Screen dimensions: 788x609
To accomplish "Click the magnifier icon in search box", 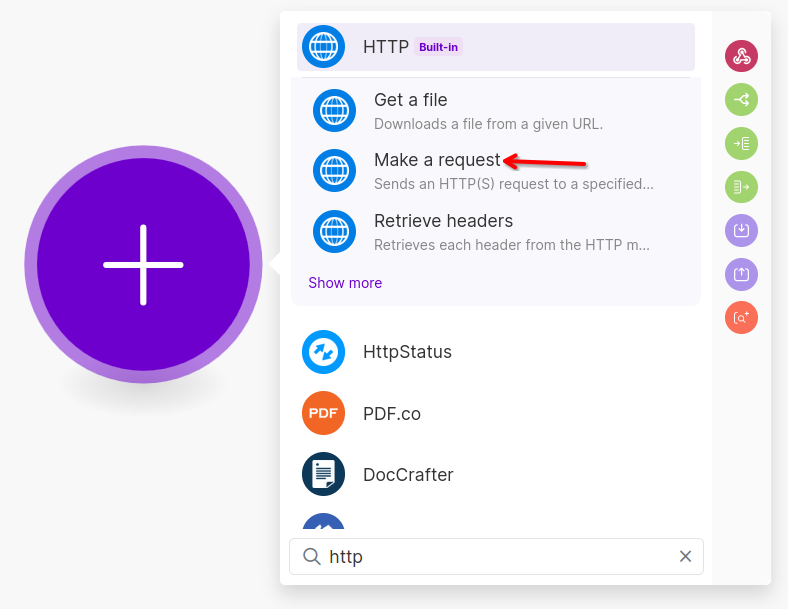I will click(312, 556).
